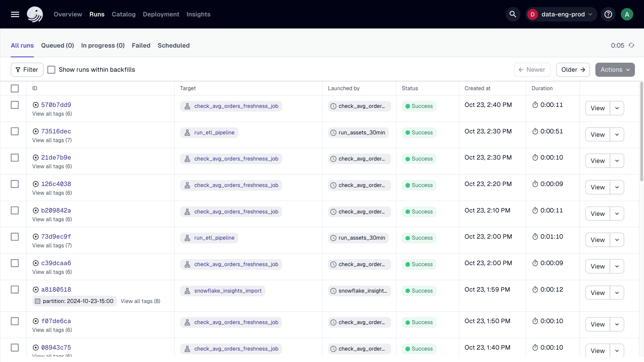
Task: Click the filter funnel icon
Action: 18,69
